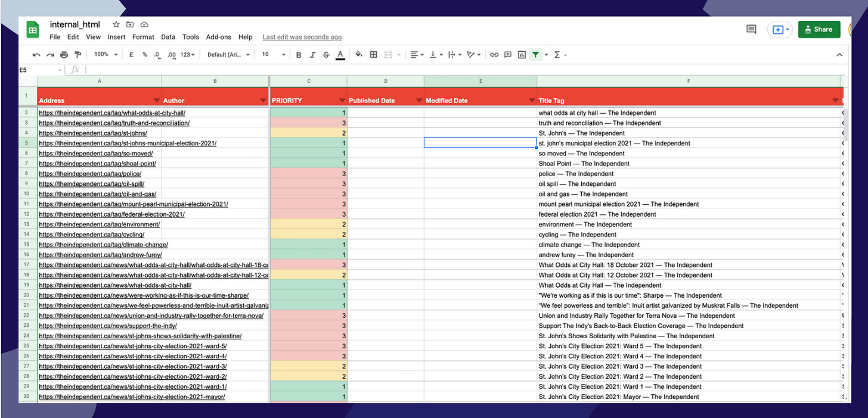Screen dimensions: 868x418
Task: Open the borders tool
Action: tap(373, 55)
